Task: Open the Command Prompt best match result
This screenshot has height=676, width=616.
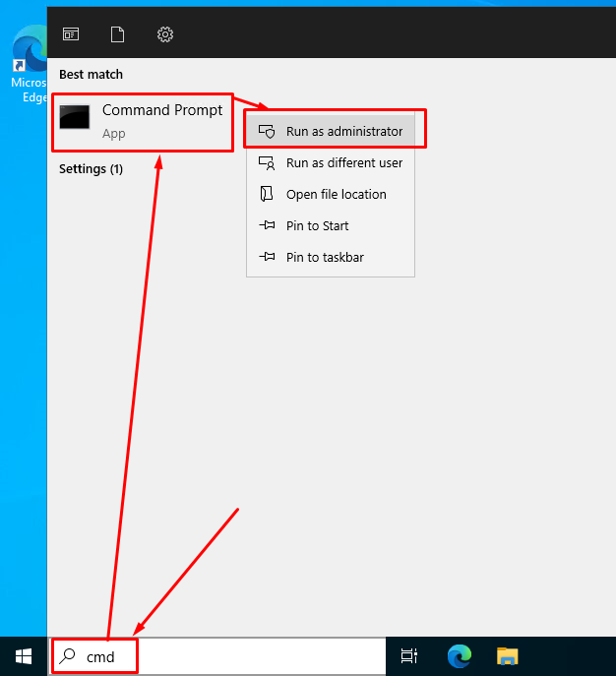Action: [x=143, y=122]
